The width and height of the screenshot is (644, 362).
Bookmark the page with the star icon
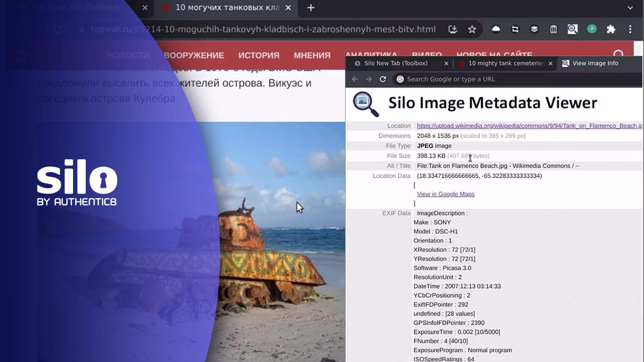coord(472,29)
